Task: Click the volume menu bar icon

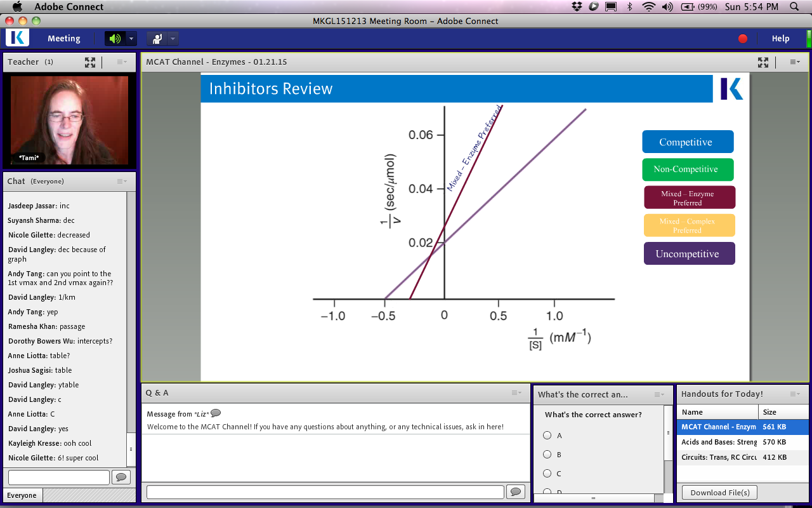Action: pyautogui.click(x=667, y=7)
